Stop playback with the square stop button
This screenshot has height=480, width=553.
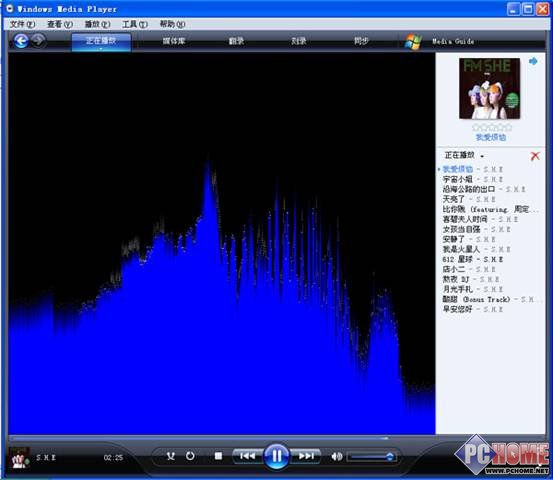[x=218, y=456]
